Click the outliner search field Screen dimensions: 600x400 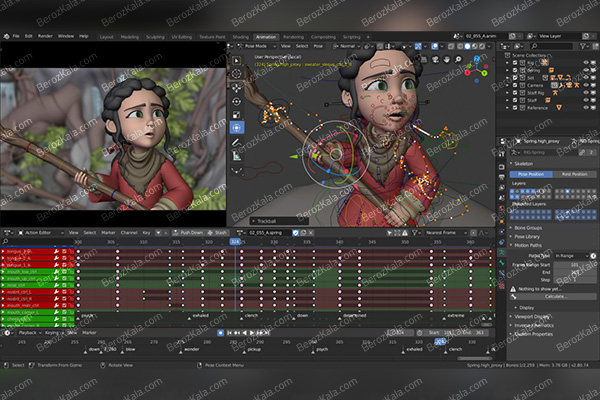click(551, 46)
